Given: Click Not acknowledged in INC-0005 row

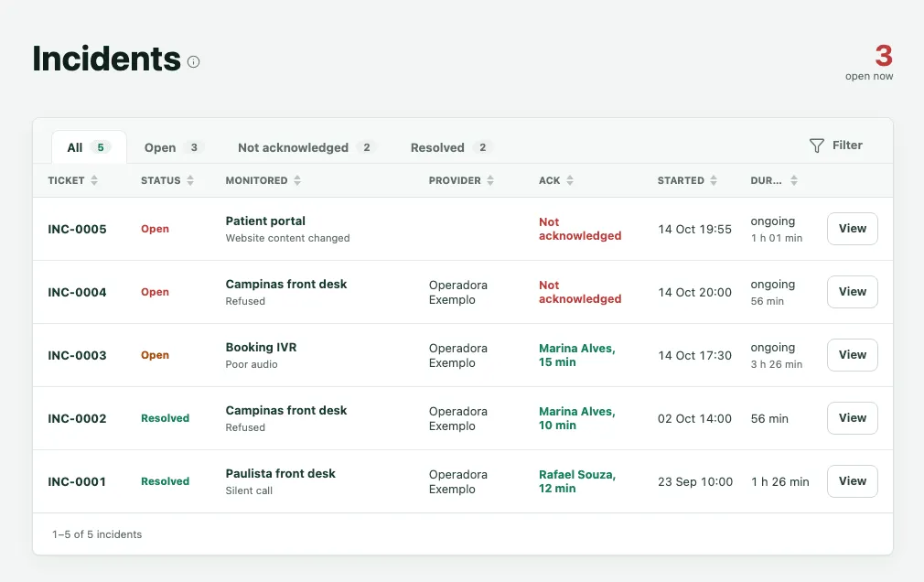Looking at the screenshot, I should (580, 229).
